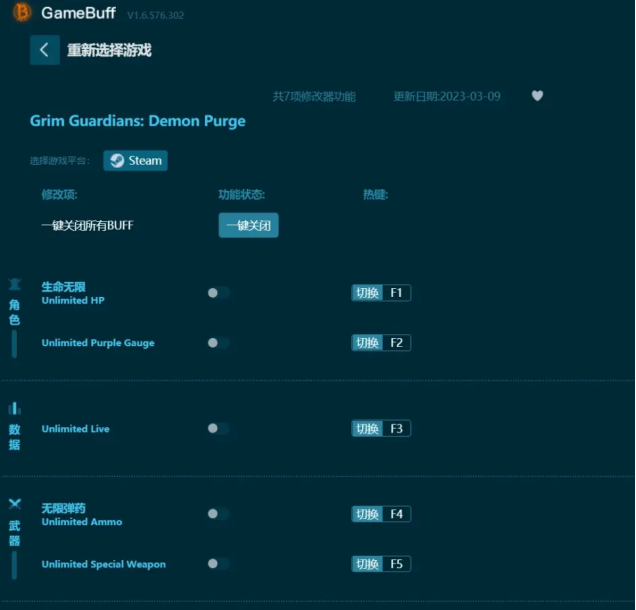Edit the F1 hotkey field

pyautogui.click(x=396, y=293)
